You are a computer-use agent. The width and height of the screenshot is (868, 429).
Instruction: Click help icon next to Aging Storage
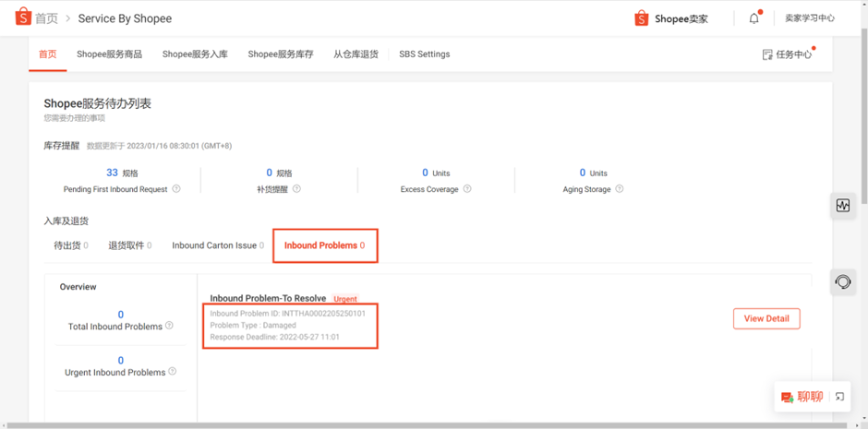[x=620, y=188]
